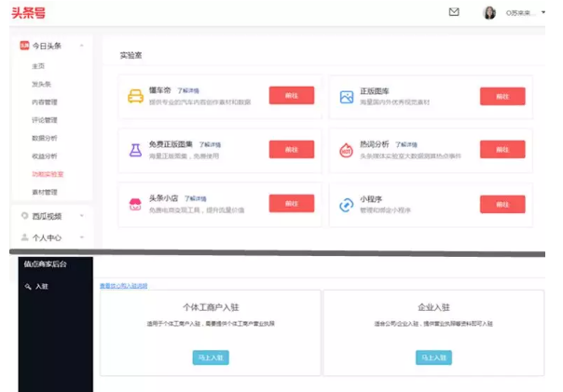This screenshot has width=563, height=392.
Task: Click 前往 button for 正版图库
Action: click(x=502, y=96)
